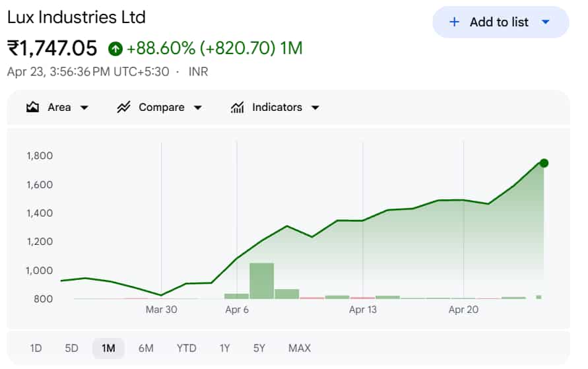Click the green end-point marker on chart
This screenshot has width=588, height=369.
[x=544, y=163]
